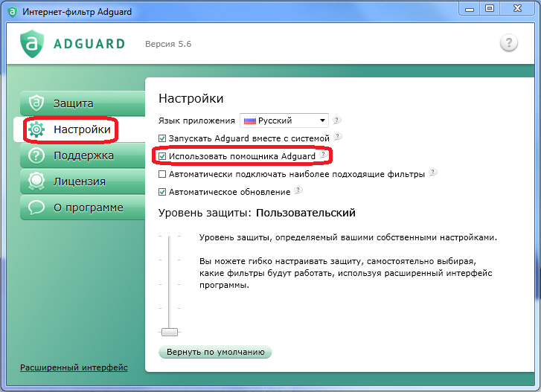Click the Adguard shield logo in header
The width and height of the screenshot is (541, 392).
point(32,43)
